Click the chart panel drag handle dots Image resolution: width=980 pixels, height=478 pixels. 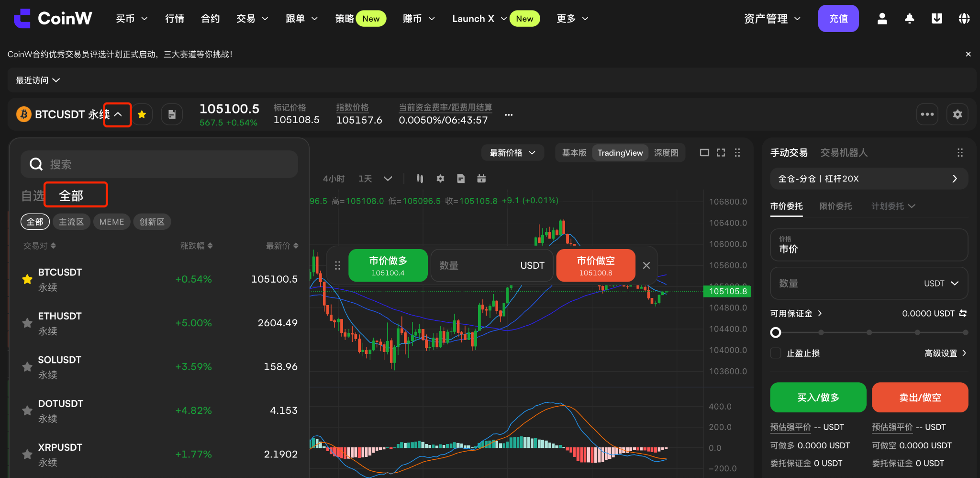point(737,153)
